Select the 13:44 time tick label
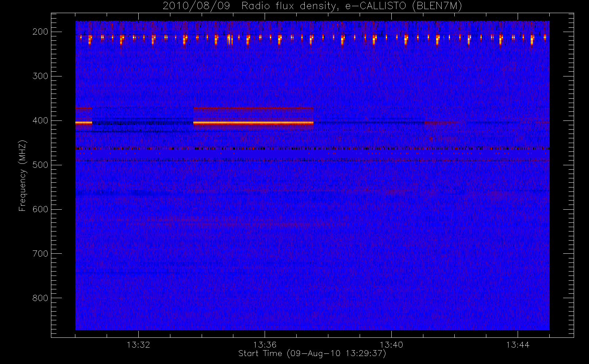 click(518, 345)
